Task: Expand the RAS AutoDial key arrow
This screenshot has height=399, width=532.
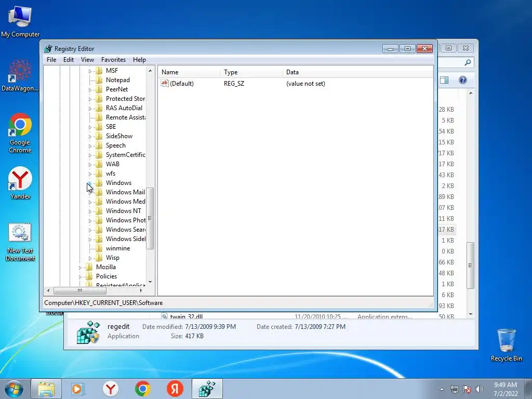Action: tap(90, 108)
